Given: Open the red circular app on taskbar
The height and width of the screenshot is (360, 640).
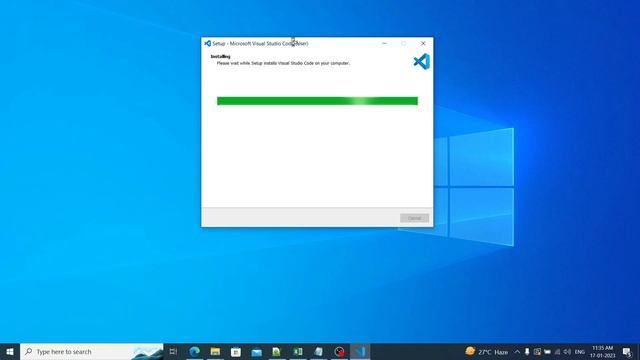Looking at the screenshot, I should 339,351.
